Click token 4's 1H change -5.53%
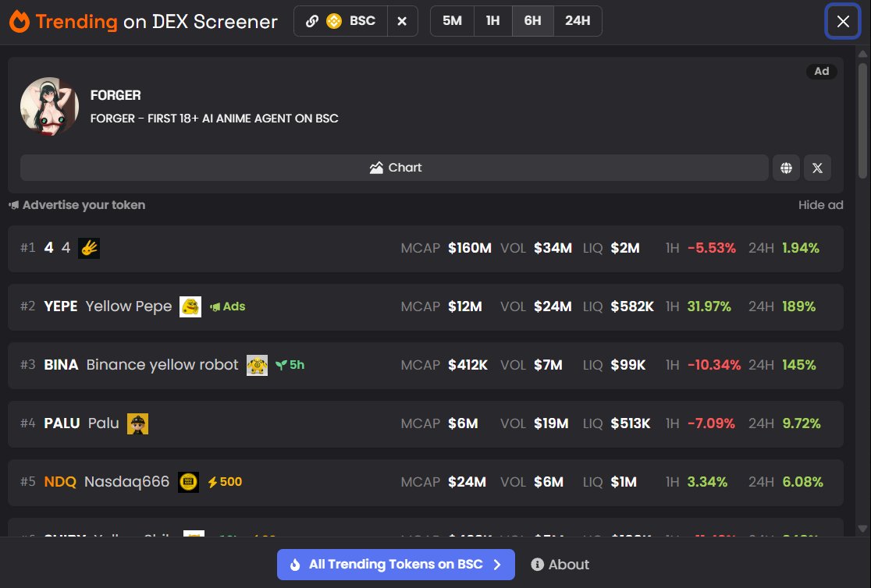Screen dimensions: 871x588 [x=712, y=248]
